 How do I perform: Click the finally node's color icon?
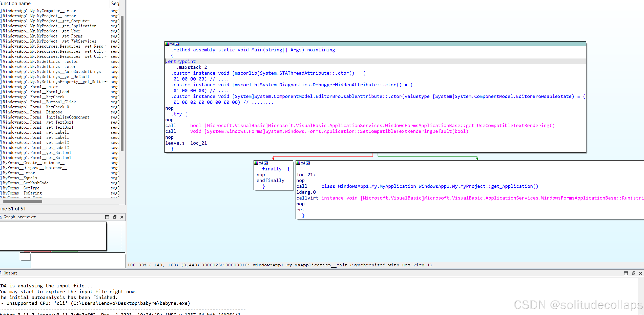[x=256, y=163]
